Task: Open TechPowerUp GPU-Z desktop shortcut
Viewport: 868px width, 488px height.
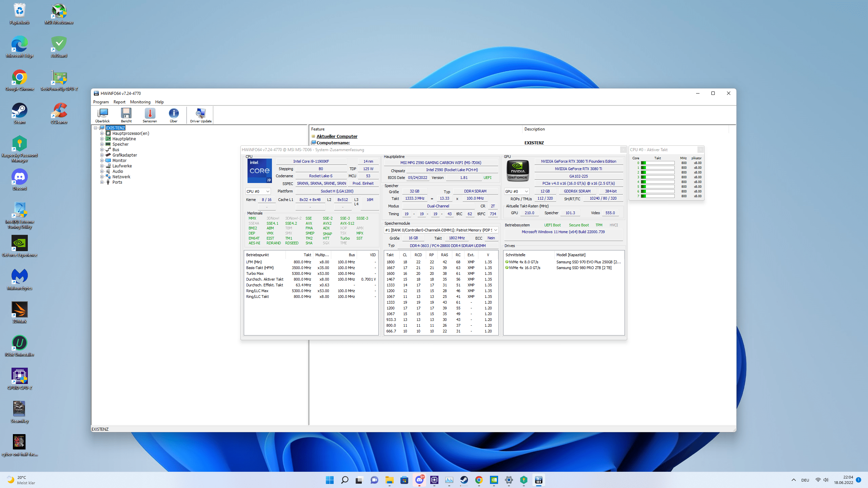Action: click(x=59, y=80)
